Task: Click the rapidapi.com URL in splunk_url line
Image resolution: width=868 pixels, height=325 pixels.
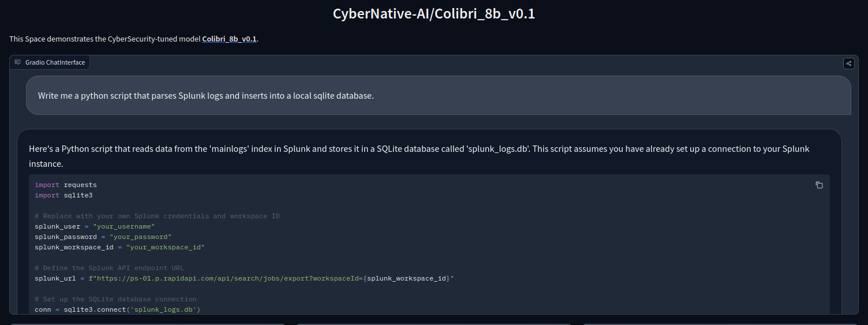Action: [231, 279]
